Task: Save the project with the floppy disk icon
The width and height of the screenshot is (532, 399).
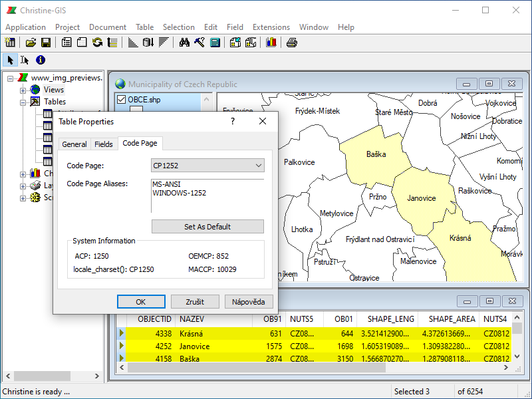Action: click(46, 43)
